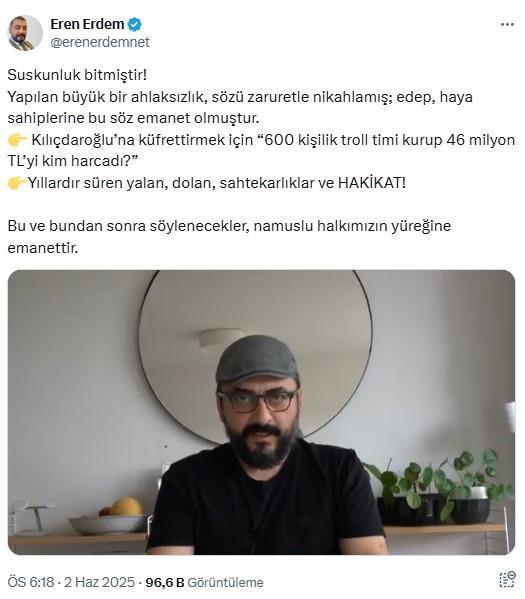Click the dashed-box icon beside view count

[507, 579]
